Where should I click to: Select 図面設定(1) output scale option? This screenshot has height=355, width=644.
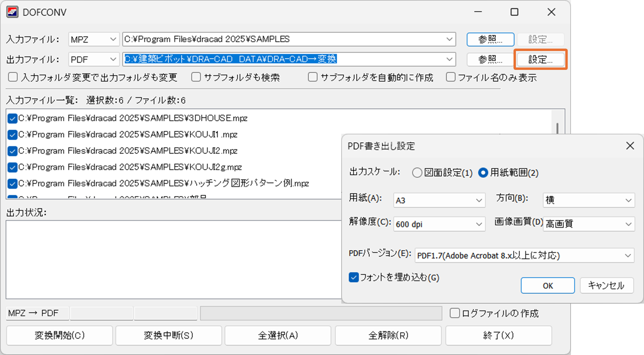417,173
